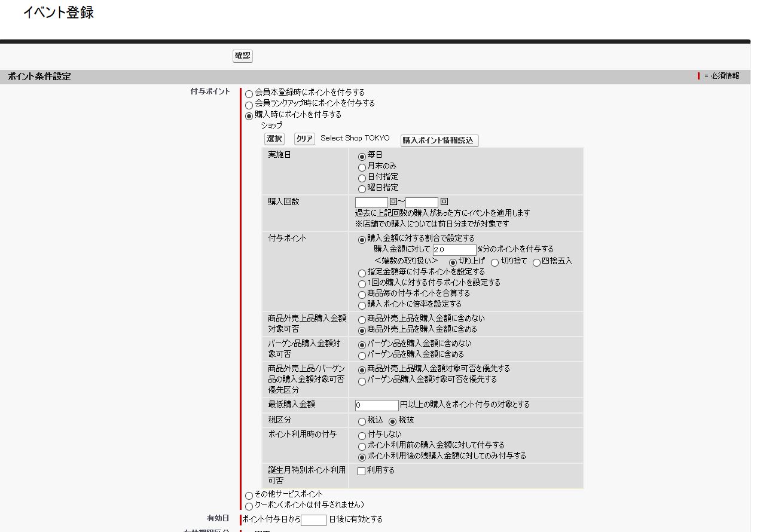The height and width of the screenshot is (532, 757).
Task: Select 曜日指定 under 実施日
Action: [x=362, y=188]
